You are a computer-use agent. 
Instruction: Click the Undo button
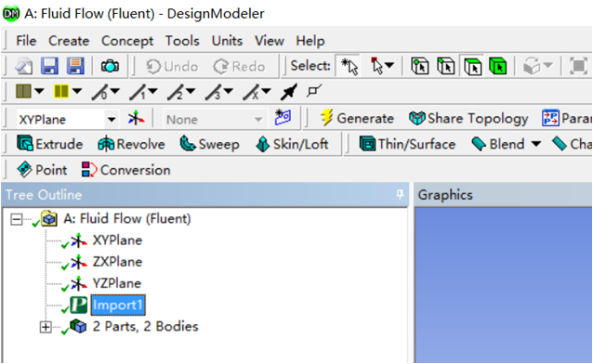point(172,67)
